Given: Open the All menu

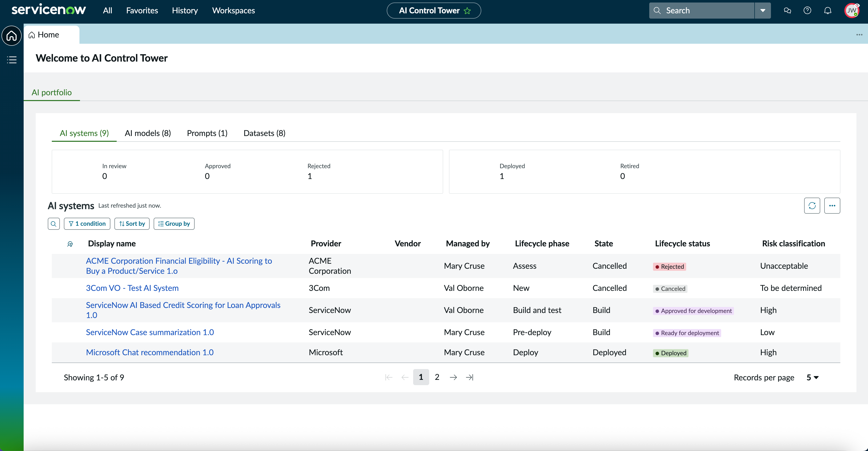Looking at the screenshot, I should pyautogui.click(x=107, y=11).
